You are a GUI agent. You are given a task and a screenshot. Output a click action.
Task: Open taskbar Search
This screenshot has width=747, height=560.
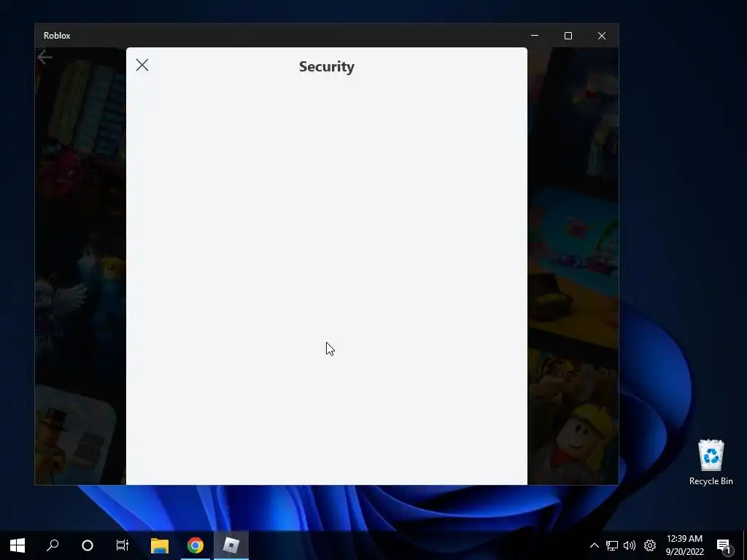pos(53,545)
